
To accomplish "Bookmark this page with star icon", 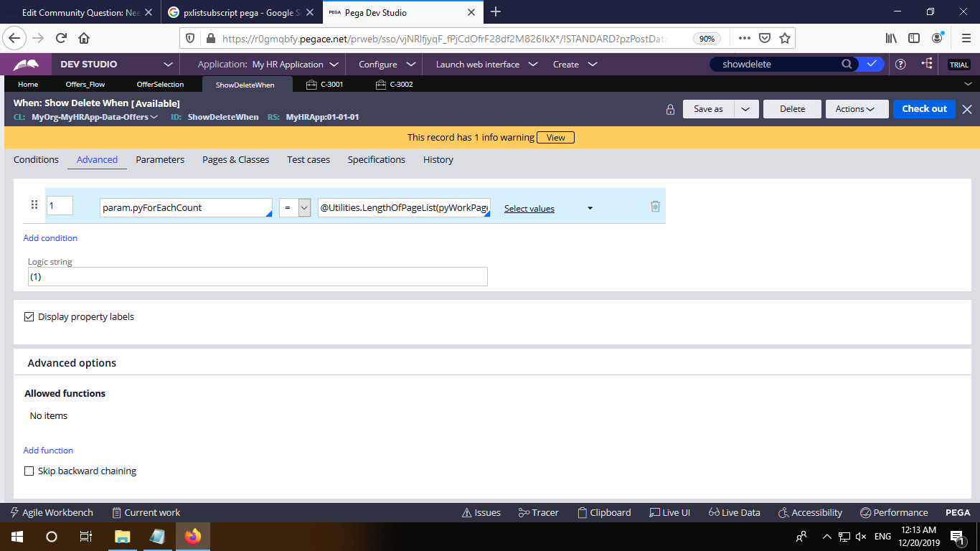I will 785,38.
